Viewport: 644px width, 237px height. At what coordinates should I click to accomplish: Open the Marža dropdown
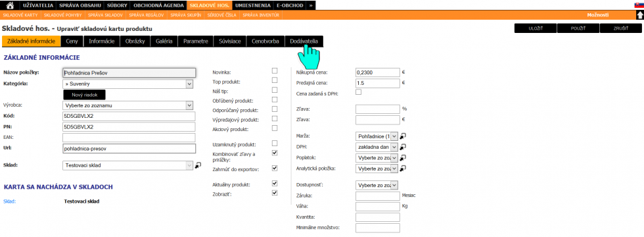point(377,136)
